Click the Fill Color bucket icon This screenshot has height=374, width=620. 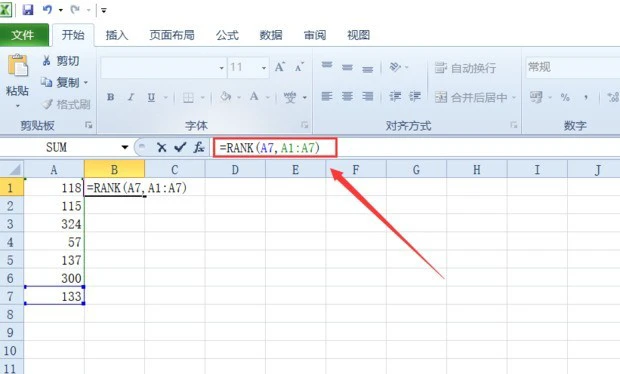[x=225, y=97]
